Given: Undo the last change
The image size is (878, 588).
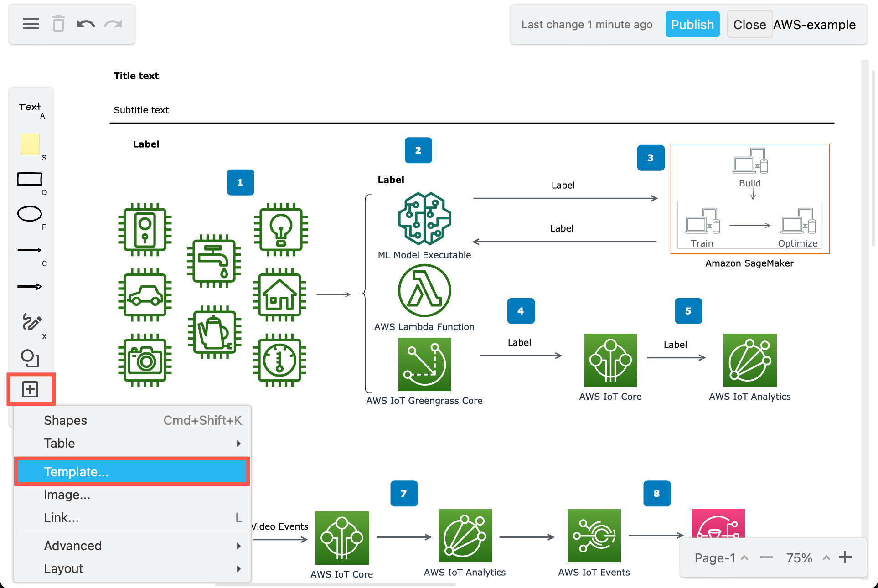Looking at the screenshot, I should click(85, 24).
